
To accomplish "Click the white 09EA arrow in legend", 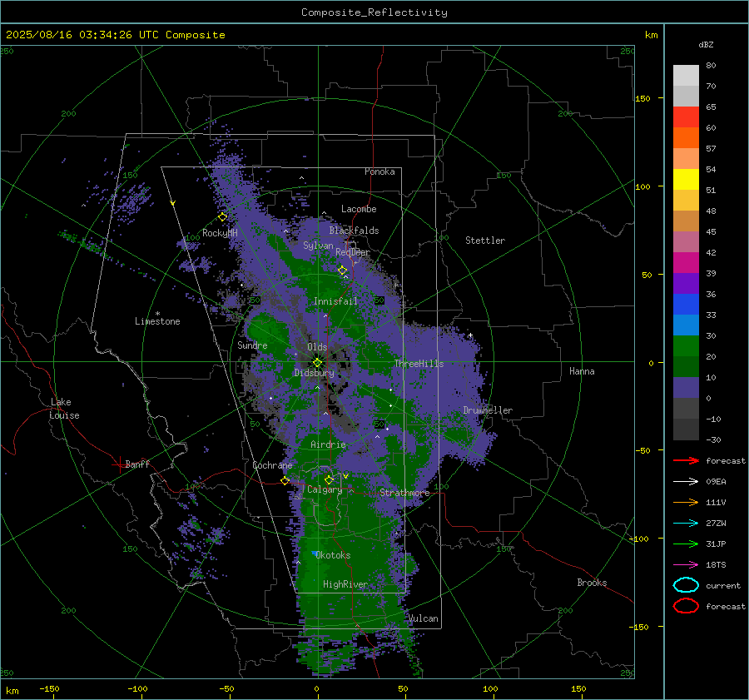I will point(686,482).
